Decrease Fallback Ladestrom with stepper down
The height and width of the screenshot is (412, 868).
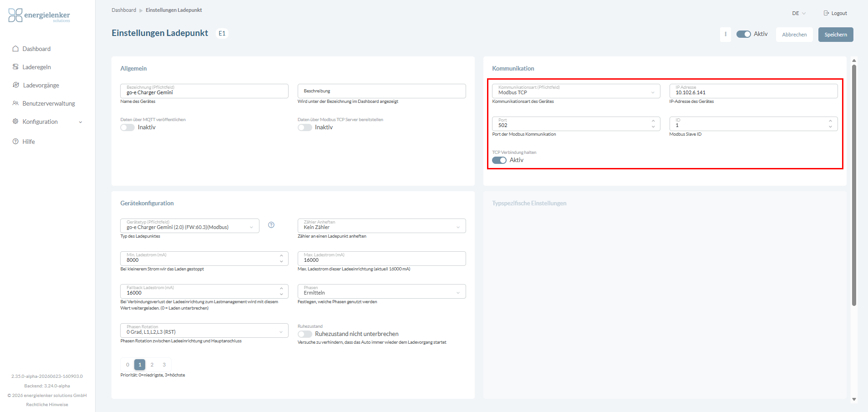pyautogui.click(x=281, y=294)
